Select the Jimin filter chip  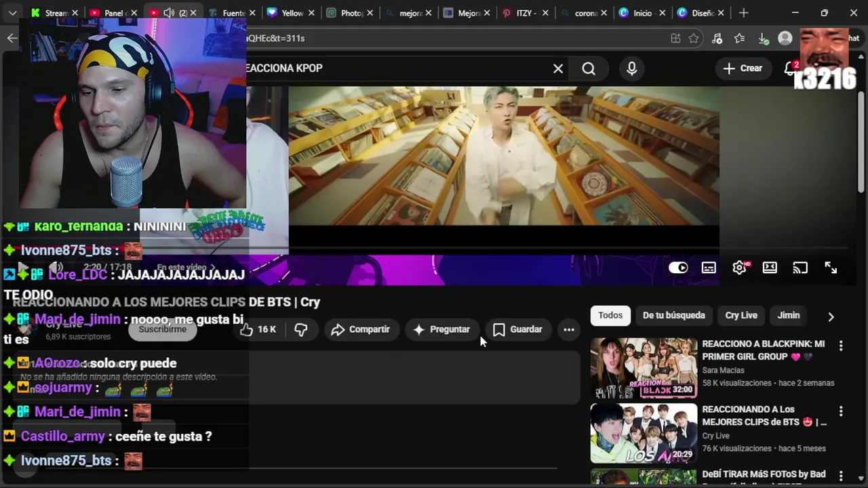click(789, 315)
